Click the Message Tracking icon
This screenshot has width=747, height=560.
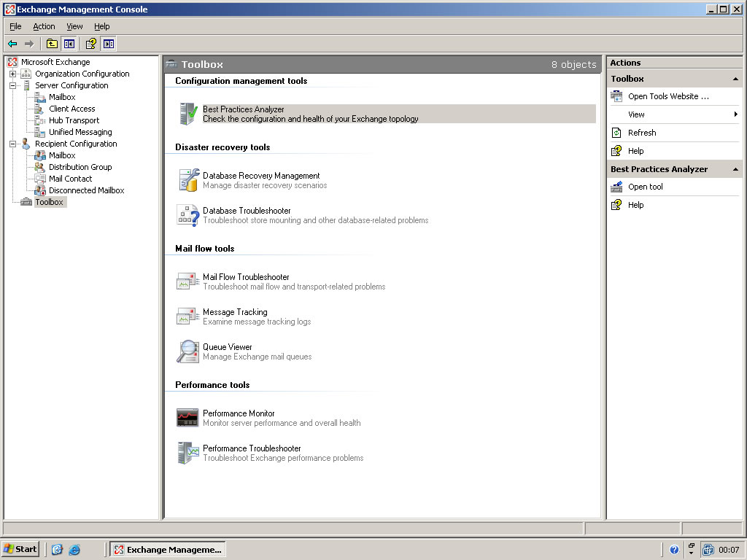pyautogui.click(x=188, y=316)
